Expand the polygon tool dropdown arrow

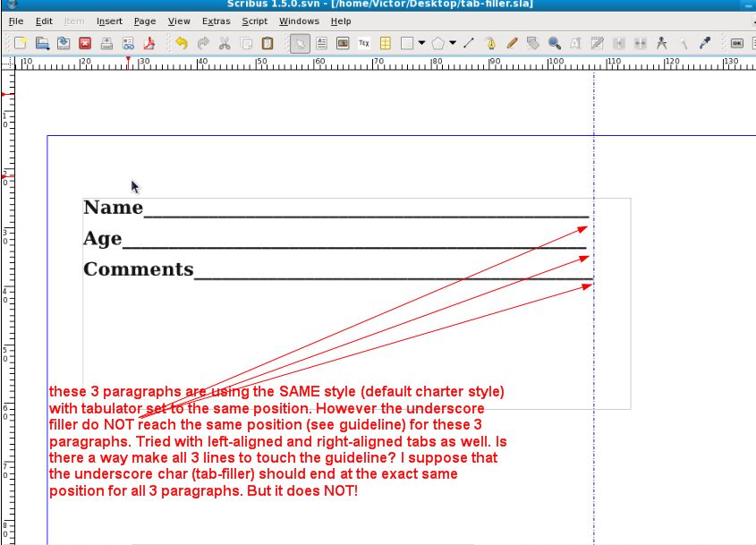(x=453, y=42)
